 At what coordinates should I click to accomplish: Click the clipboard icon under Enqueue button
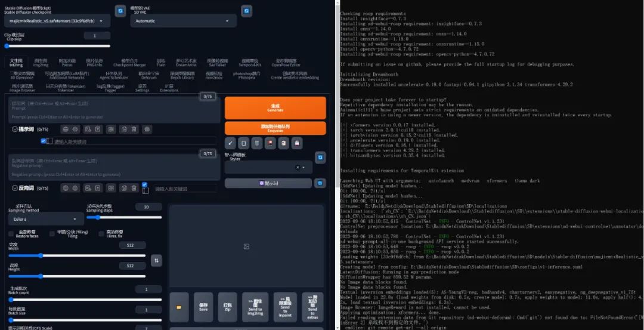coord(283,143)
